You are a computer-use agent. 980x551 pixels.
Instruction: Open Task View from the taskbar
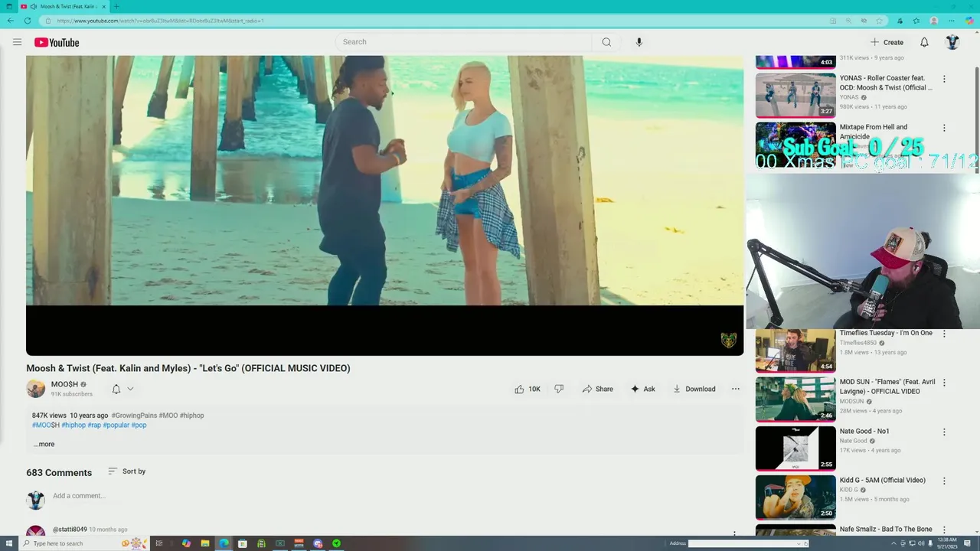[159, 543]
